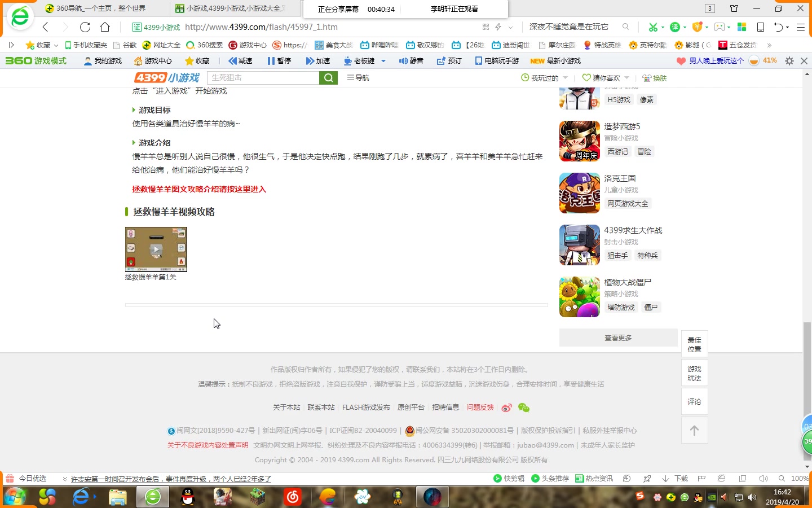
Task: Open the download manager in status bar
Action: [x=676, y=479]
